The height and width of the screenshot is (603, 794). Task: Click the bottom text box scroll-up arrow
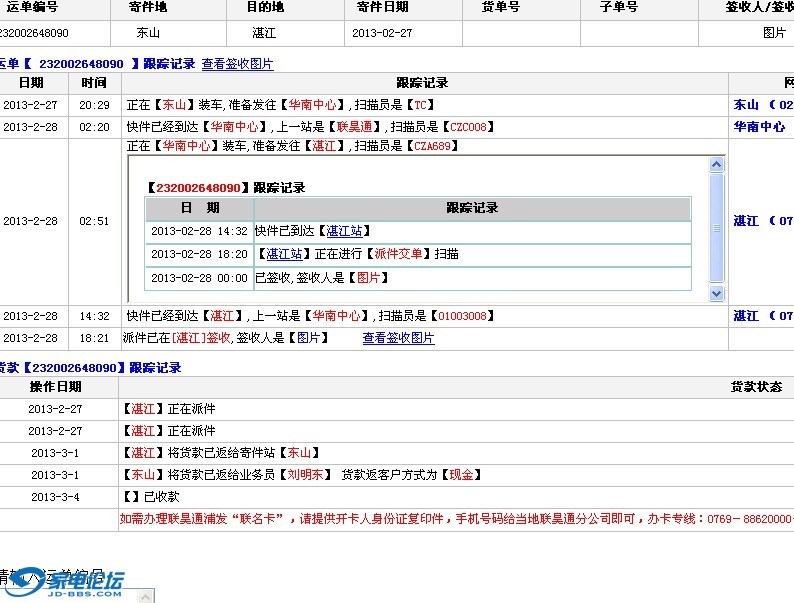(x=145, y=596)
